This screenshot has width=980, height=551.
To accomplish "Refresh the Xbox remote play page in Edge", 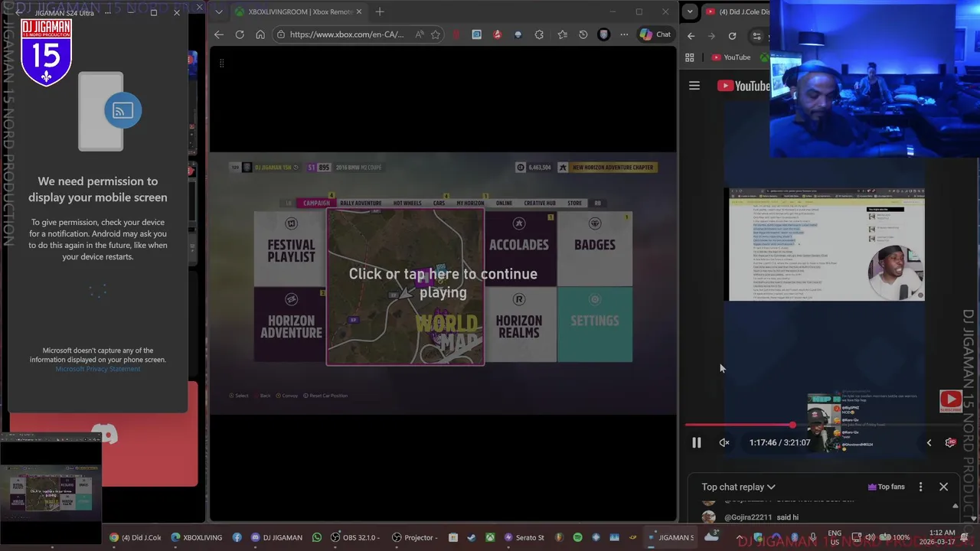I will pyautogui.click(x=240, y=34).
